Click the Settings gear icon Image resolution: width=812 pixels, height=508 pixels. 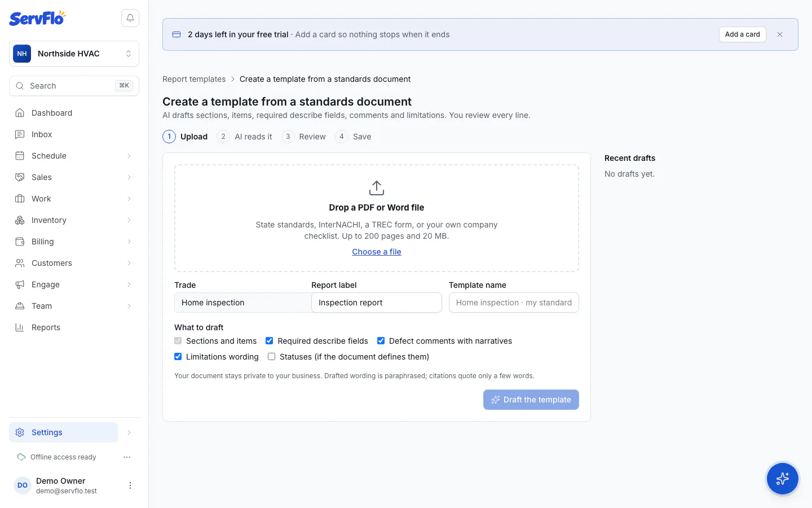coord(20,432)
